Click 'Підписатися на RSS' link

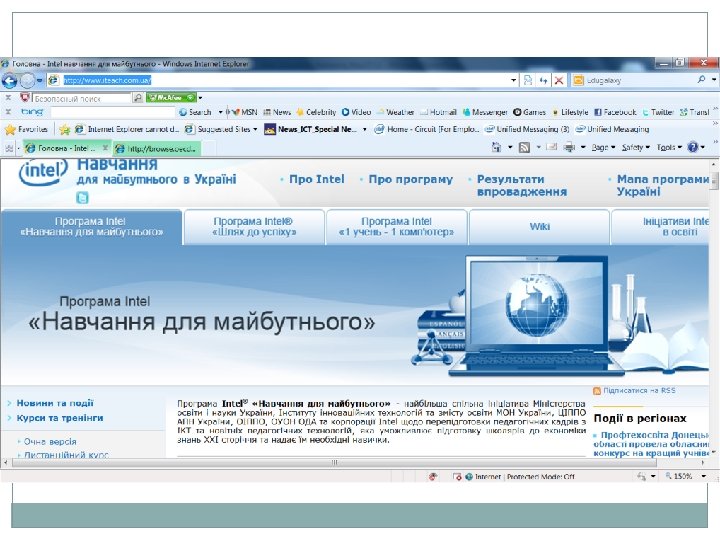coord(639,390)
